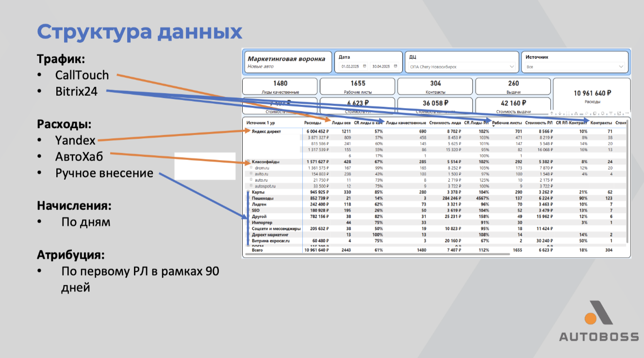This screenshot has width=644, height=358.
Task: Click the Drill down arrow icon
Action: [x=560, y=113]
